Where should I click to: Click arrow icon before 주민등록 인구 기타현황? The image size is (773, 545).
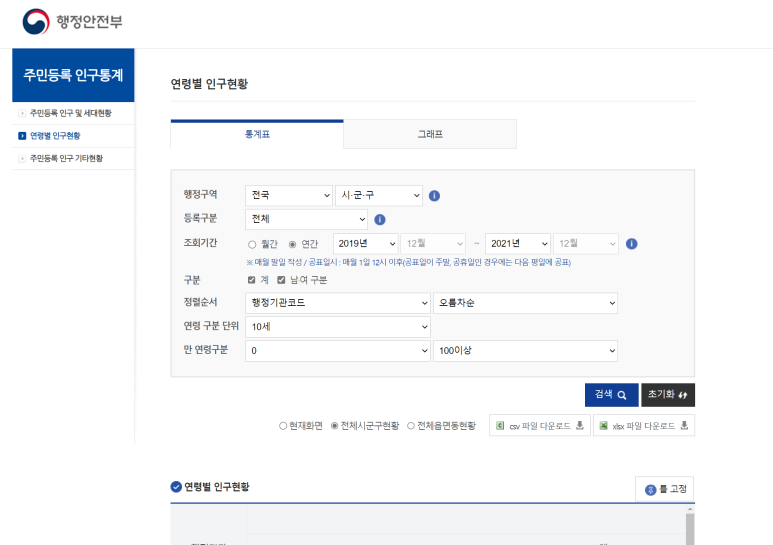22,159
